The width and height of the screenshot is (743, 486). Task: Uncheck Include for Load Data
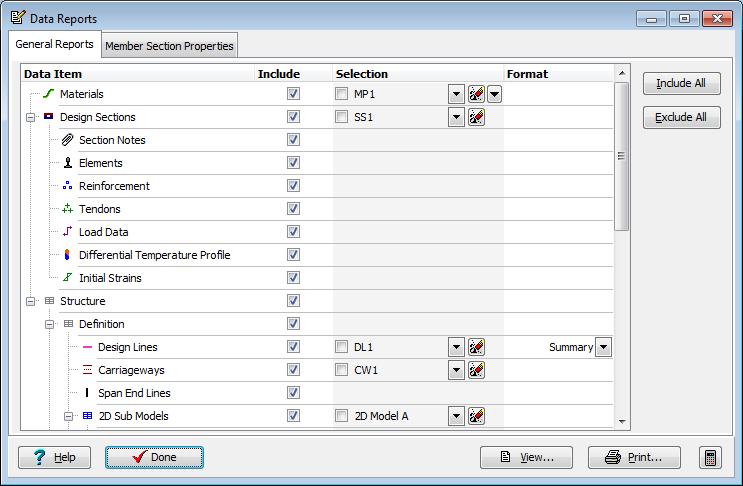click(x=293, y=232)
